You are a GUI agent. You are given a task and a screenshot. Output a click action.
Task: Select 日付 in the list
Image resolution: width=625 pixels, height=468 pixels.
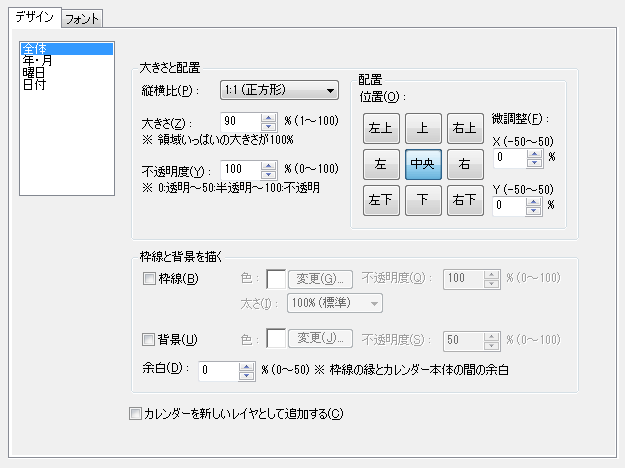click(33, 85)
